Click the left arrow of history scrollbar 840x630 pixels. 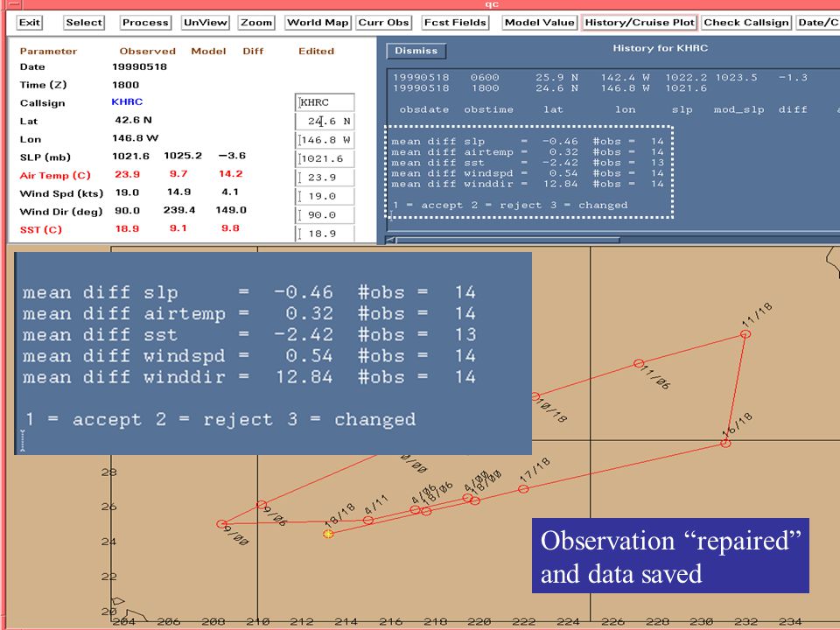(390, 240)
